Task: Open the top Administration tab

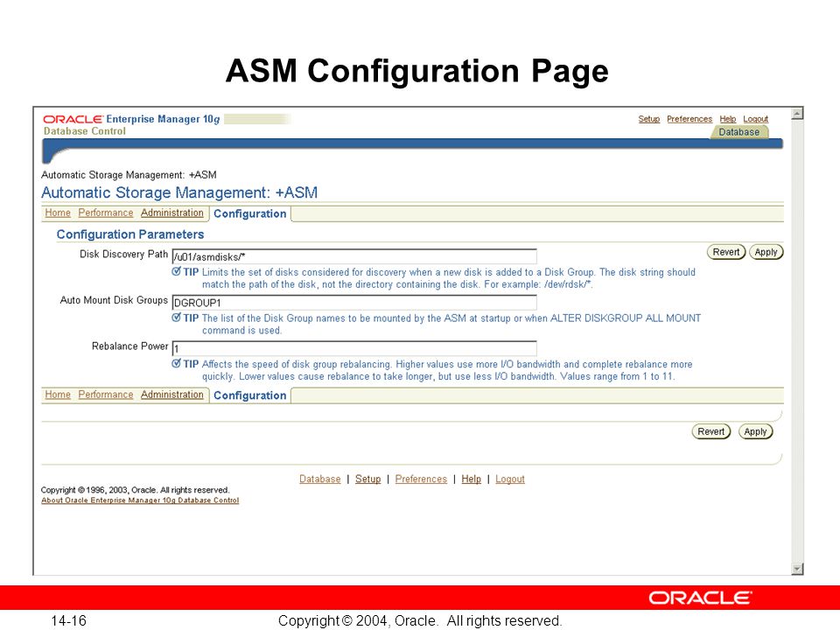Action: (172, 213)
